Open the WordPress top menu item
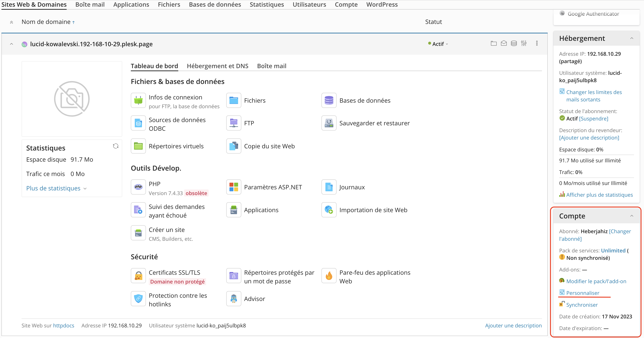The height and width of the screenshot is (338, 644). pos(382,4)
